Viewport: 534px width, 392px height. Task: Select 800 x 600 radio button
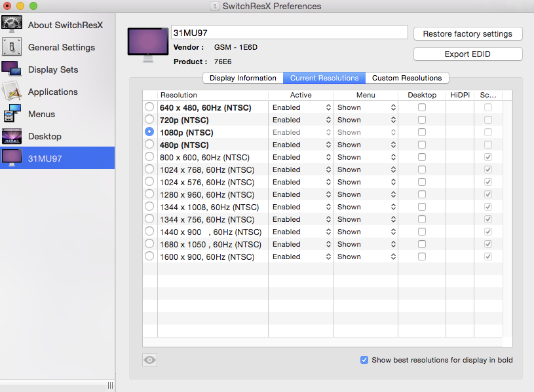(149, 156)
